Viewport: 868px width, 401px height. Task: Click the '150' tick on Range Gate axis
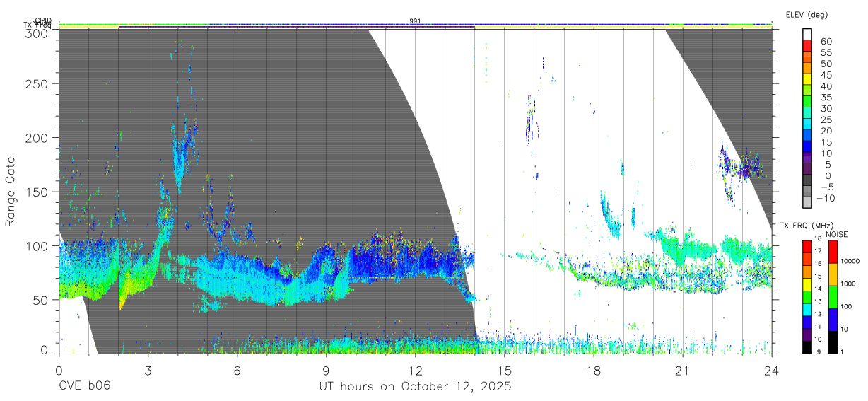coord(37,192)
